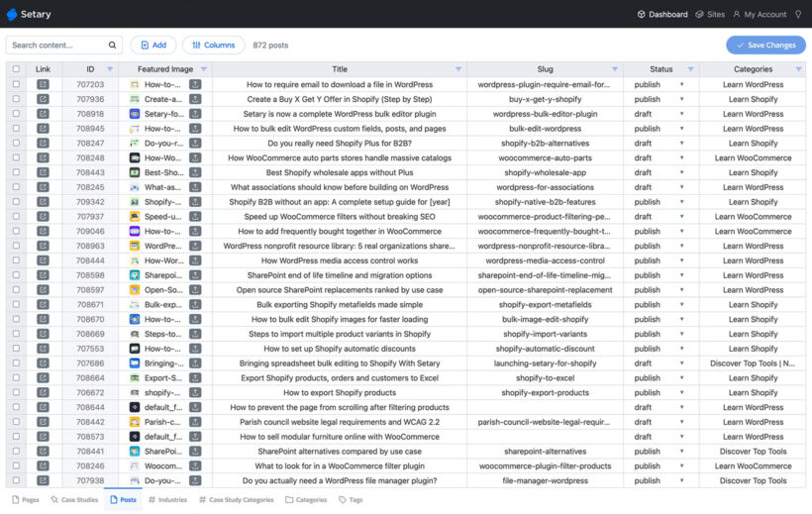The image size is (812, 514).
Task: Select checkbox for post 708246
Action: [16, 465]
